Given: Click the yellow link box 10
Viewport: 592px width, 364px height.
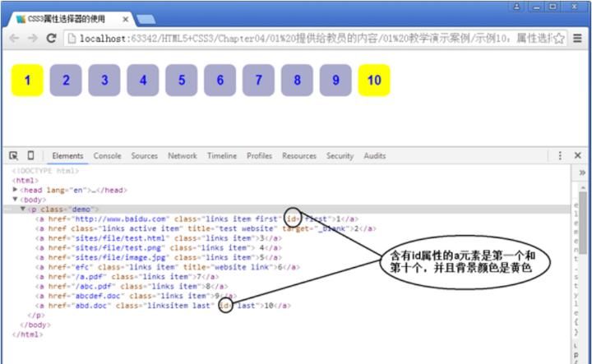Looking at the screenshot, I should click(x=374, y=80).
